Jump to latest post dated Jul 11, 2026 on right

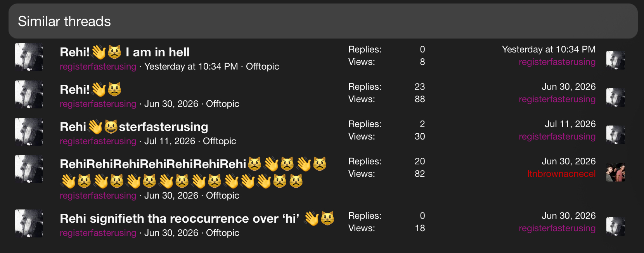[x=570, y=124]
